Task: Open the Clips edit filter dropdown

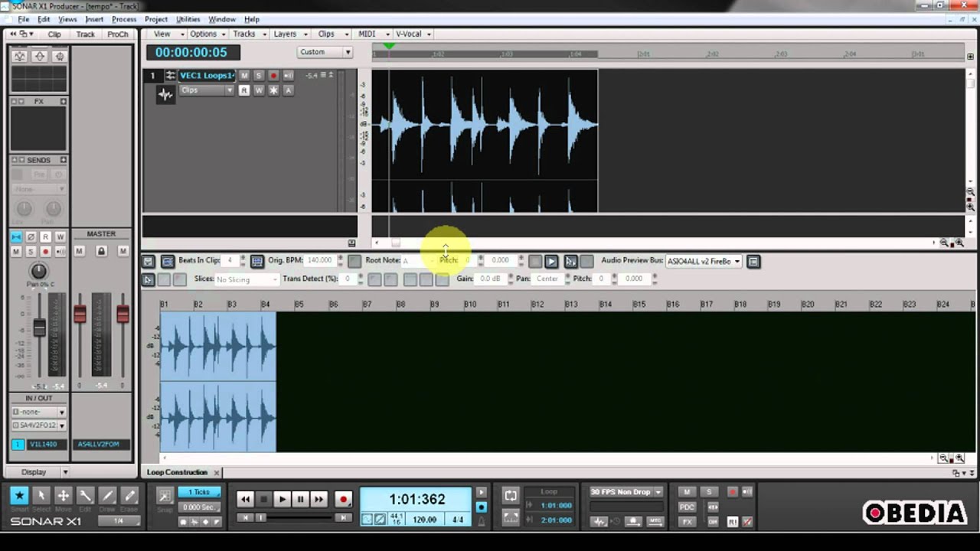Action: pyautogui.click(x=207, y=90)
